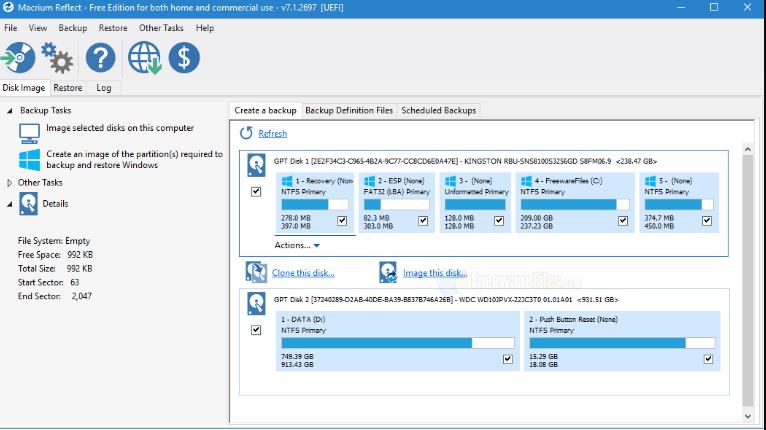
Task: Open the Backup menu
Action: [72, 28]
